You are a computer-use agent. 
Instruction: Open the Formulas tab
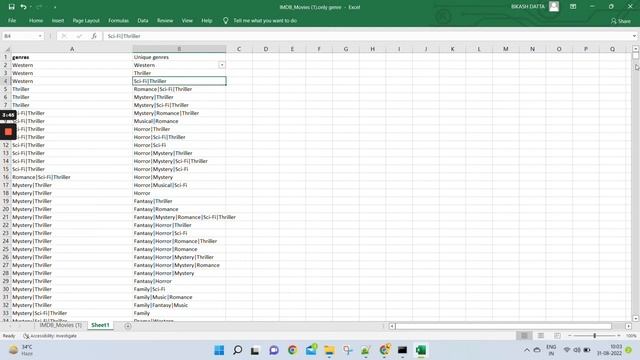(x=118, y=20)
